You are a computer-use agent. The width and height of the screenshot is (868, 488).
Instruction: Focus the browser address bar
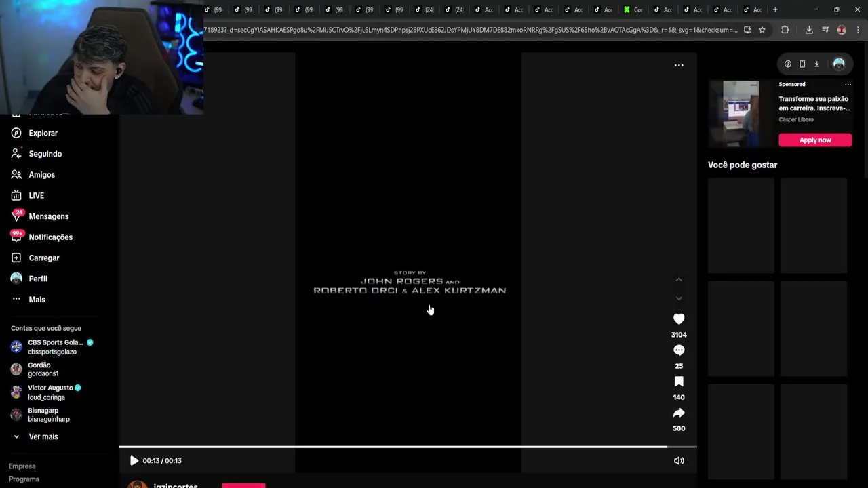pos(470,30)
